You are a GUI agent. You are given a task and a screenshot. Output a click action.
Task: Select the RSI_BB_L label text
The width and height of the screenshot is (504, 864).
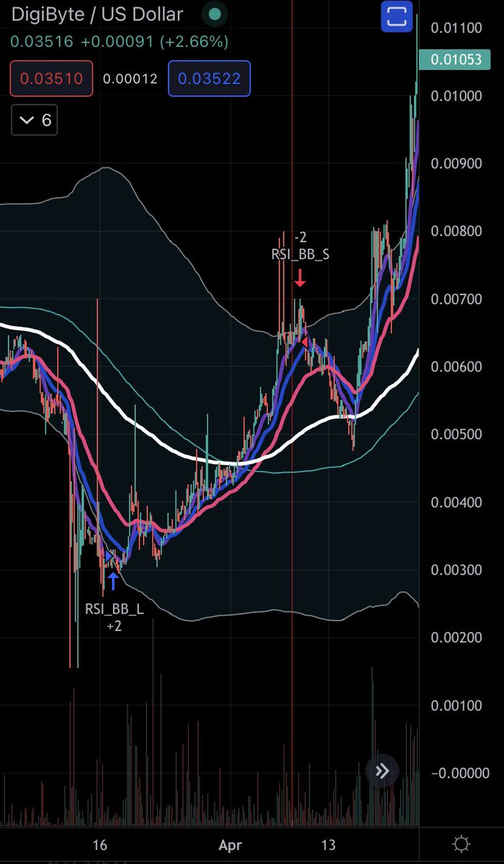click(114, 609)
